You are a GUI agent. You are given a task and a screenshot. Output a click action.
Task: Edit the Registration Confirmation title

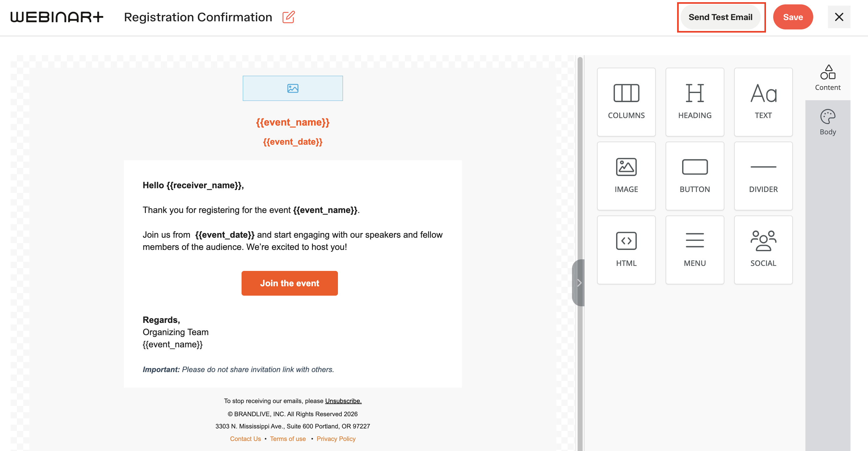click(x=288, y=17)
